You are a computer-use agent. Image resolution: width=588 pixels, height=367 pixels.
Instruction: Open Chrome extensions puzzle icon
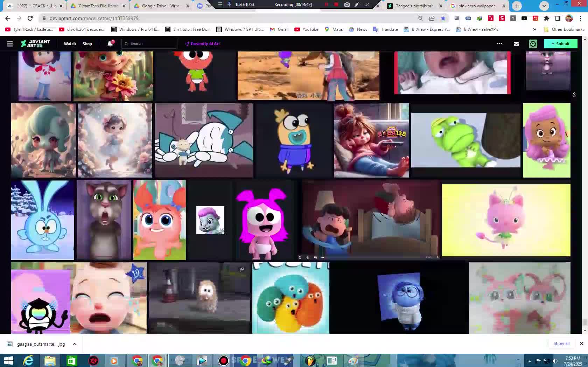(x=547, y=18)
